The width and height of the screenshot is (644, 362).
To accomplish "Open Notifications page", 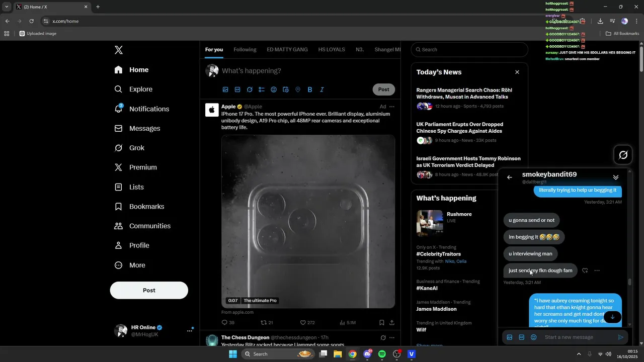I will click(141, 109).
